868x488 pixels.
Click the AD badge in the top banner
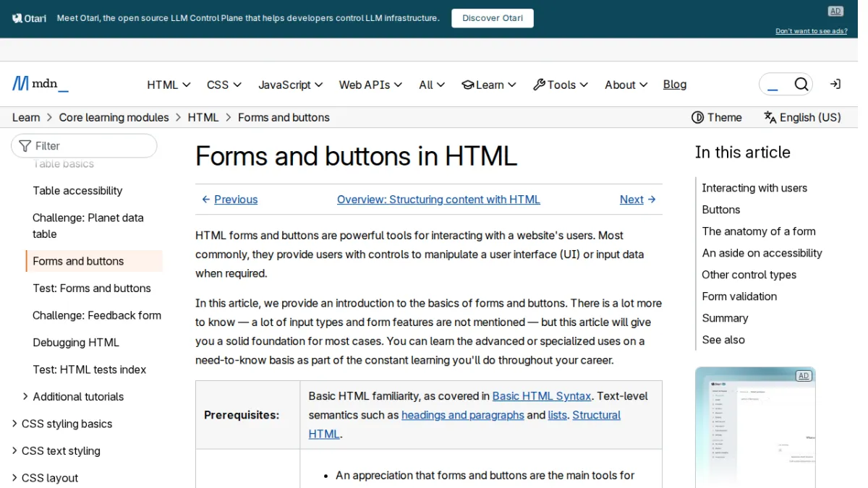coord(835,11)
